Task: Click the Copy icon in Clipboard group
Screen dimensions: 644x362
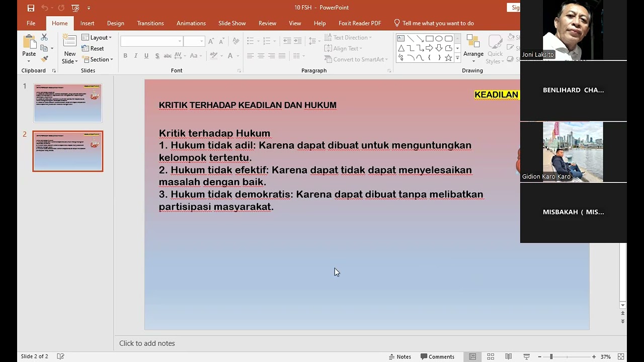Action: (44, 48)
